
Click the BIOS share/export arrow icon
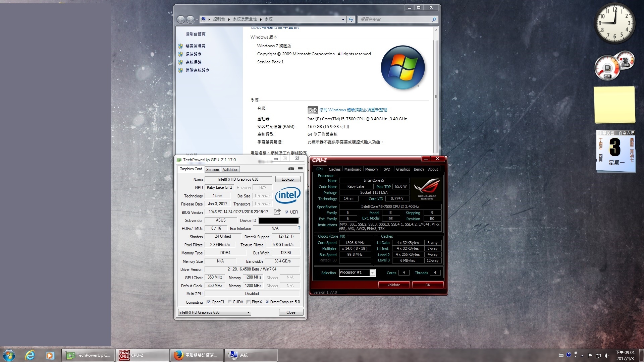(x=277, y=212)
